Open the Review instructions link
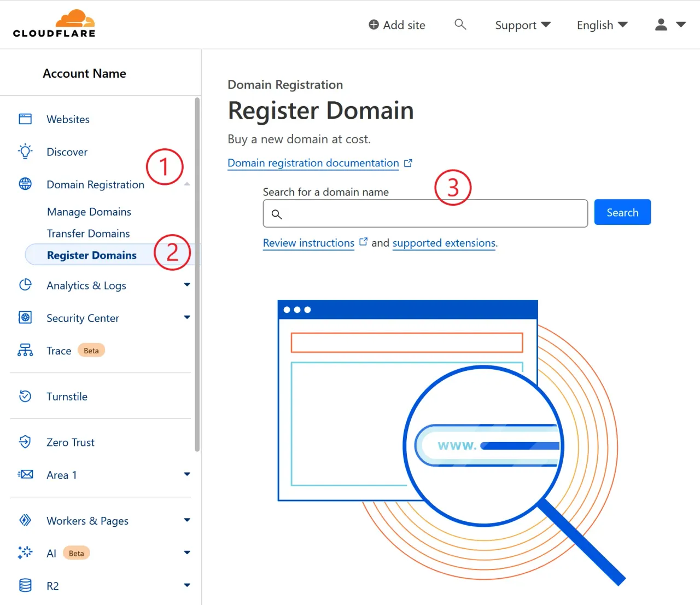 tap(308, 243)
